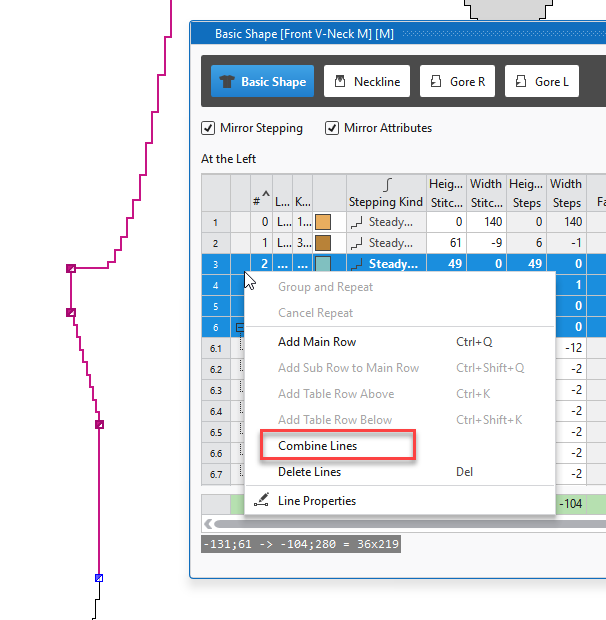Image resolution: width=606 pixels, height=620 pixels.
Task: Click steady stepping icon in row 1
Action: tap(357, 222)
